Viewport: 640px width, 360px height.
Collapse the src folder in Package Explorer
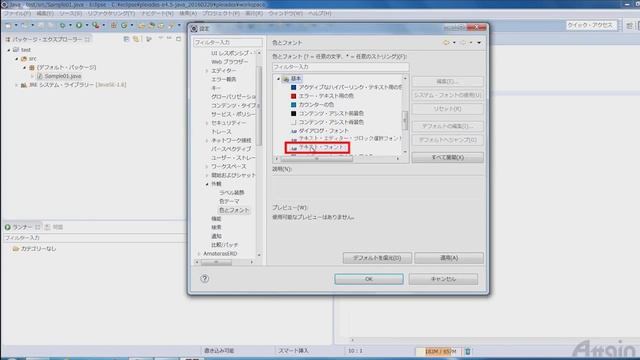pos(17,59)
